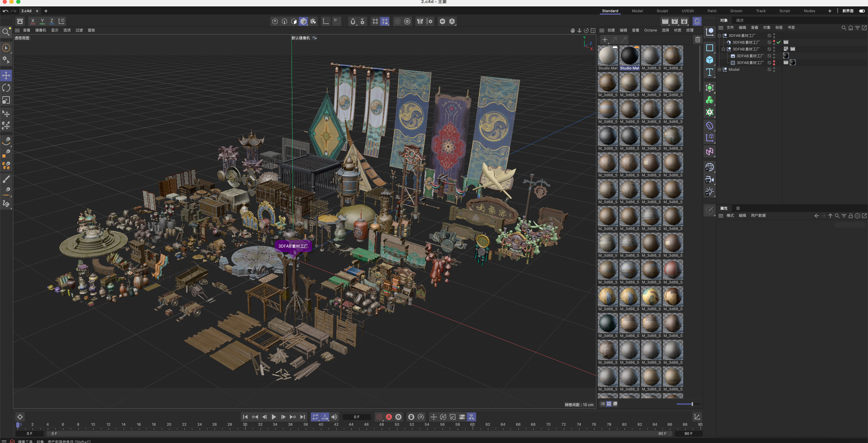This screenshot has height=443, width=868.
Task: Click the Cube primitive icon
Action: pyautogui.click(x=709, y=60)
